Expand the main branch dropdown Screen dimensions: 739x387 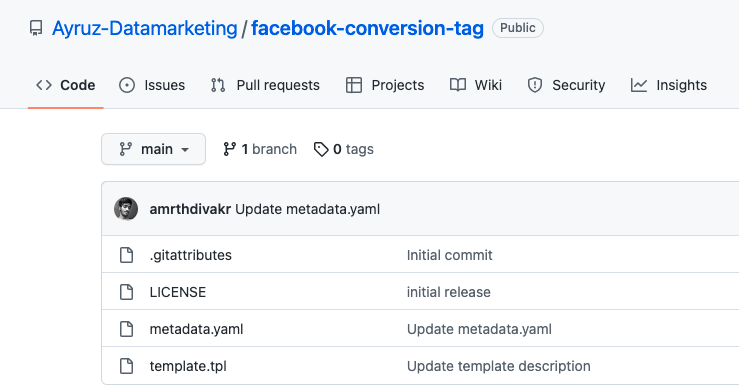(x=153, y=149)
